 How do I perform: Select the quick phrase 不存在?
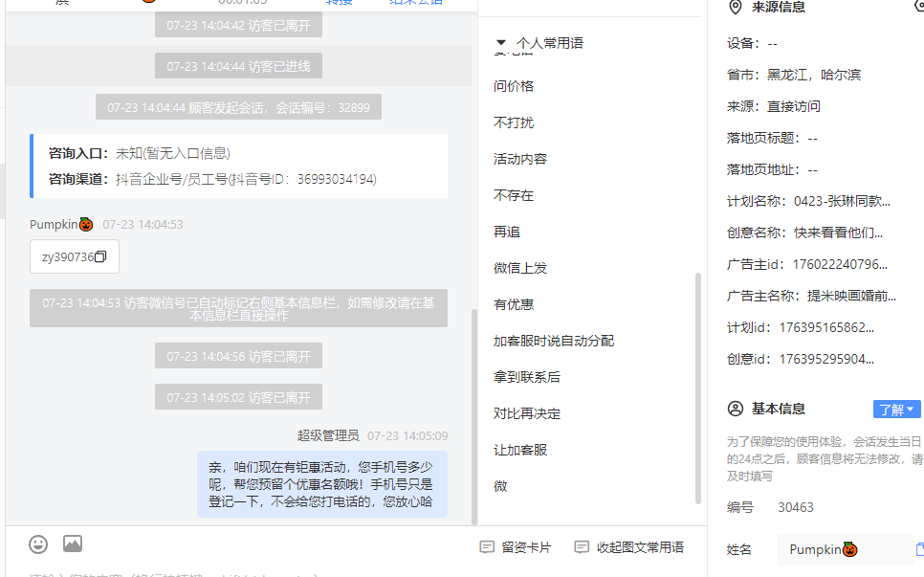tap(514, 195)
